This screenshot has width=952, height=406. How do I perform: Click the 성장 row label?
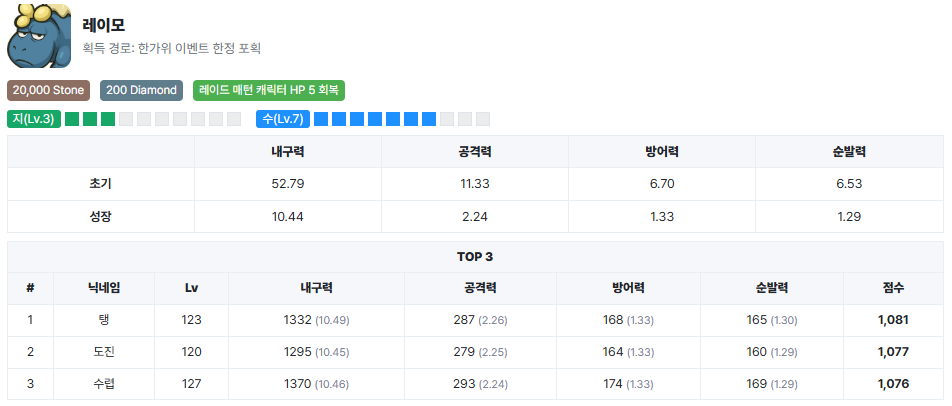coord(101,216)
